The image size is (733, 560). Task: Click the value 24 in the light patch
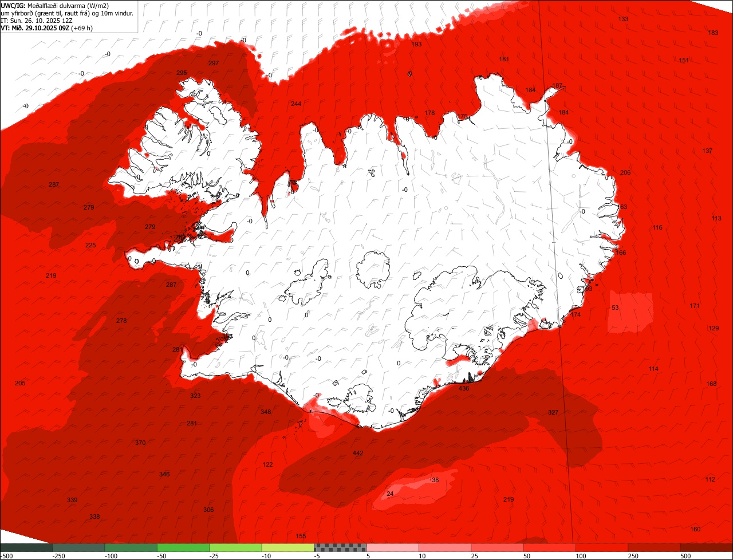(390, 494)
